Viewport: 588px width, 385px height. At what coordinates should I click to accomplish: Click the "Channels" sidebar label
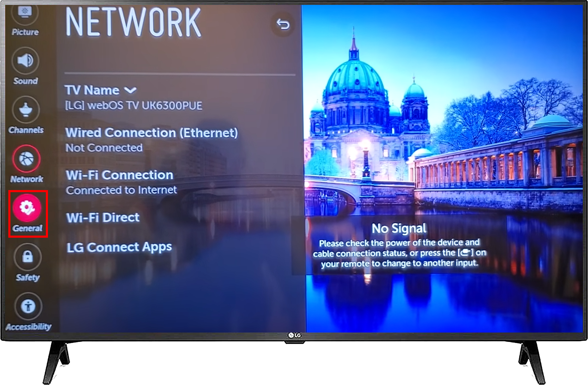26,130
